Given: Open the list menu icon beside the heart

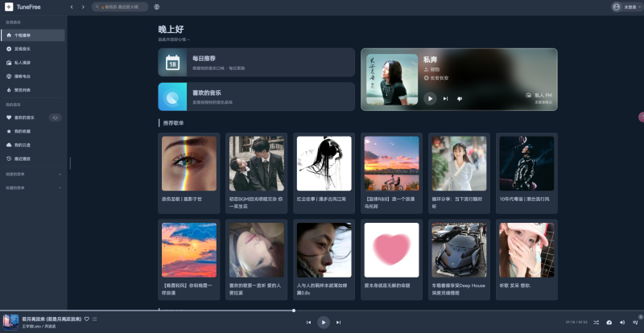Looking at the screenshot, I should (94, 319).
